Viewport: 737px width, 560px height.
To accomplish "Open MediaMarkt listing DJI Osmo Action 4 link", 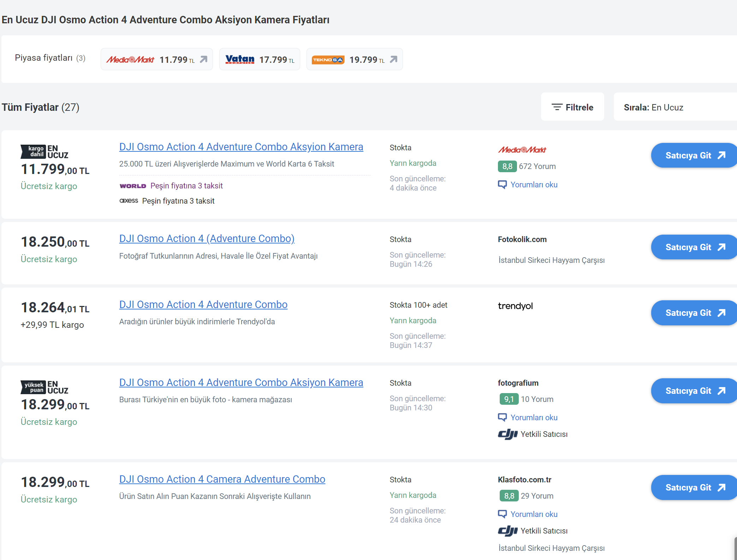I will [x=241, y=147].
